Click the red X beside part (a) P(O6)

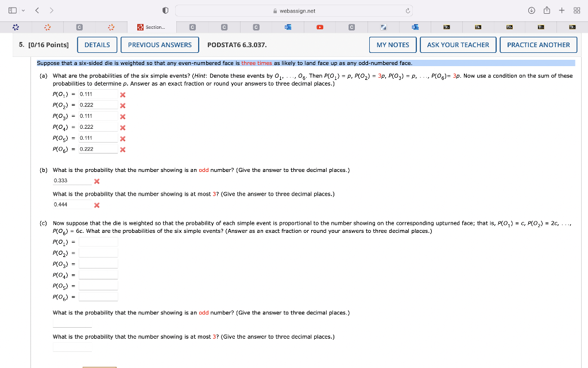[x=123, y=150]
